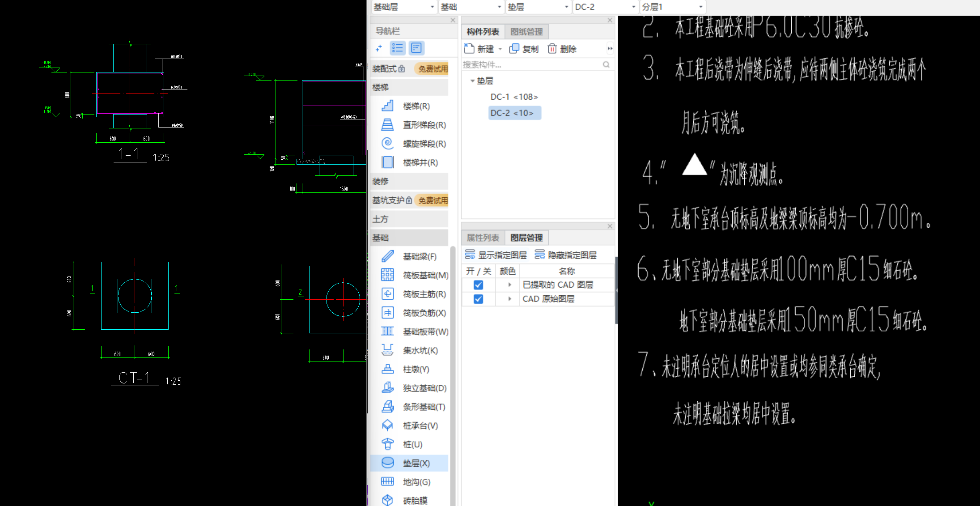This screenshot has height=506, width=980.
Task: Click the 名称 column header
Action: point(567,271)
